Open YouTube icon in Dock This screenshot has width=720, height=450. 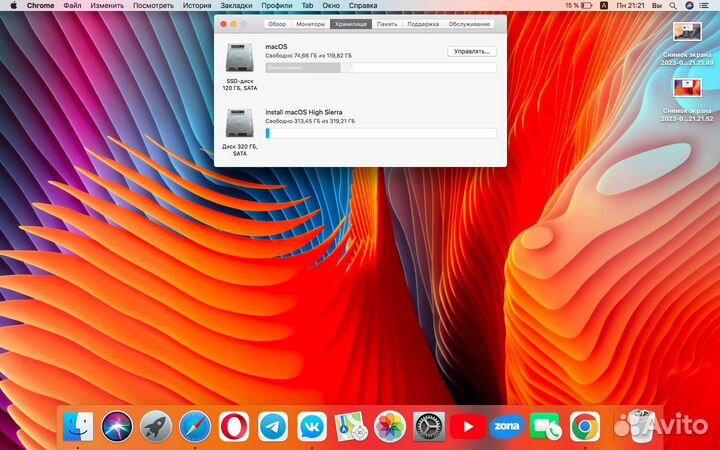(468, 426)
